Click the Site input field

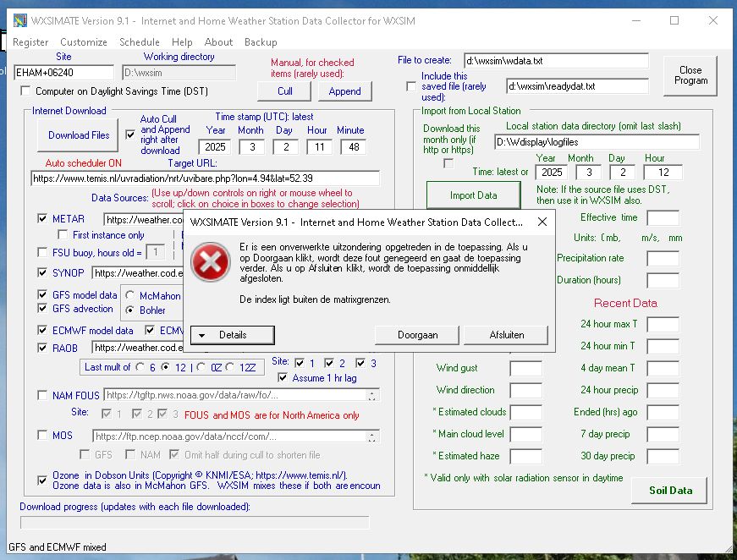[x=64, y=73]
